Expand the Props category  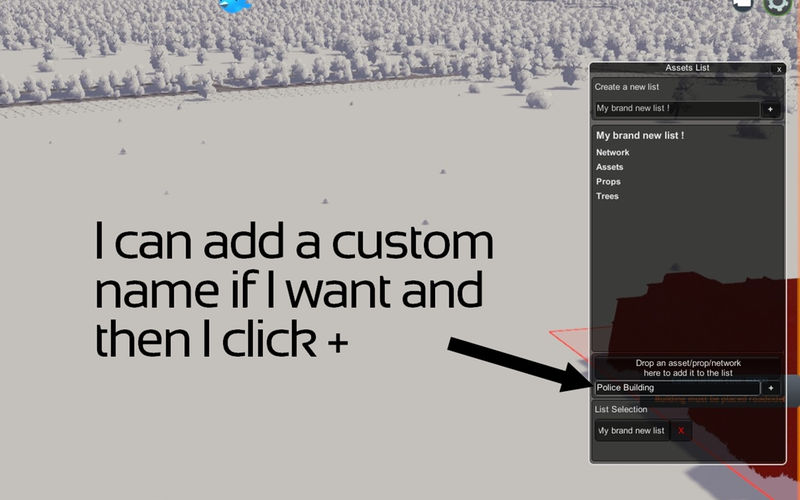(608, 181)
